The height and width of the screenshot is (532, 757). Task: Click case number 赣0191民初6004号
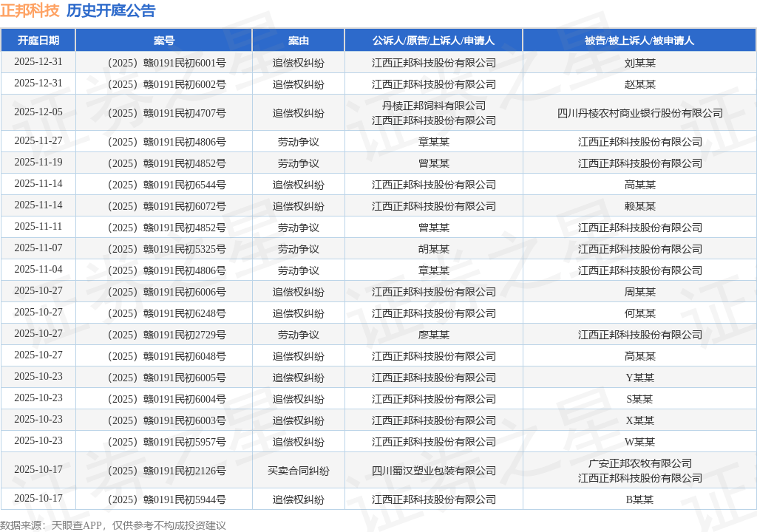coord(166,399)
